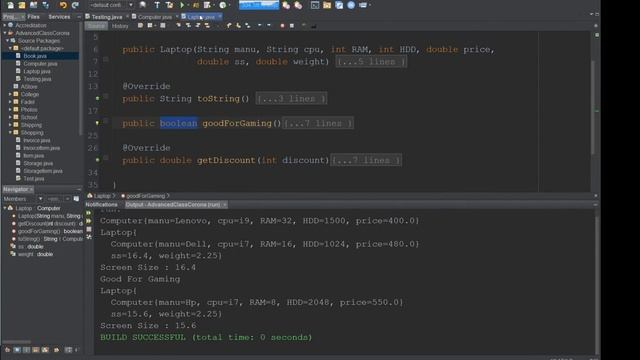Click the New Project toolbar icon

[x=22, y=5]
